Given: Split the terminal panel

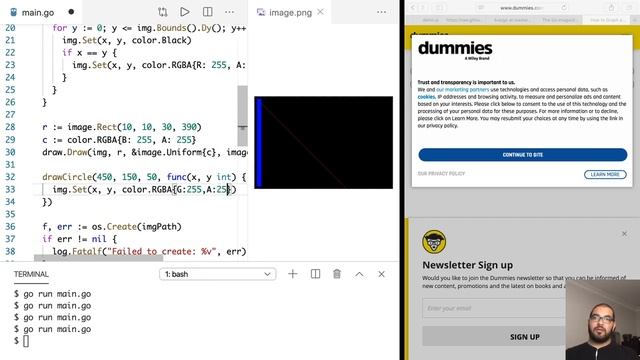Looking at the screenshot, I should point(315,274).
